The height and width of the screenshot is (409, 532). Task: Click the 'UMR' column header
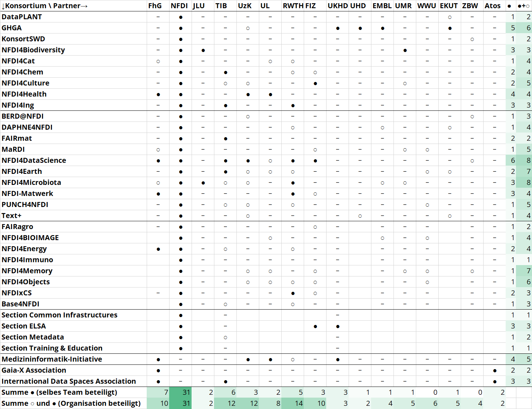tap(403, 6)
